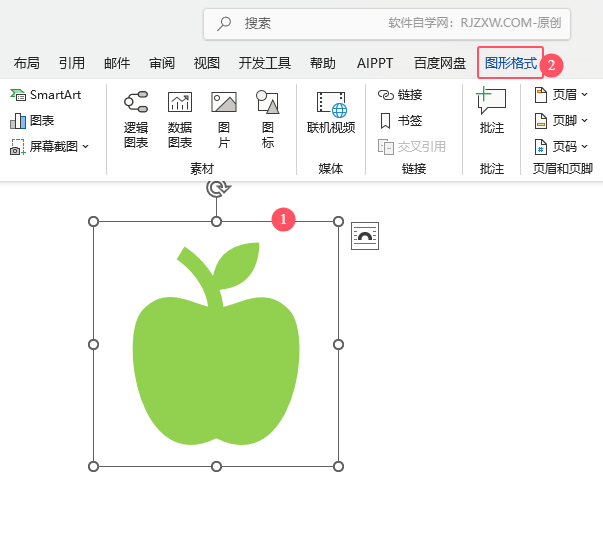Switch to the 布局 tab

(27, 63)
